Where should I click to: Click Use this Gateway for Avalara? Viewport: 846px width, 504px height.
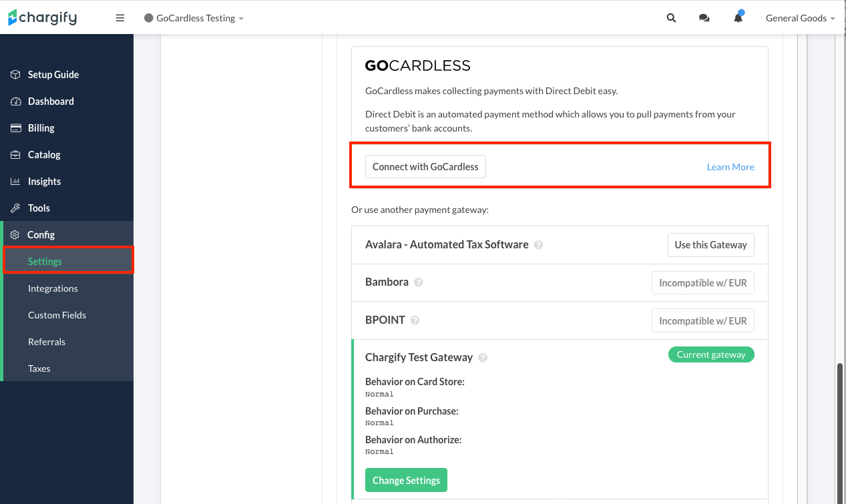[710, 245]
